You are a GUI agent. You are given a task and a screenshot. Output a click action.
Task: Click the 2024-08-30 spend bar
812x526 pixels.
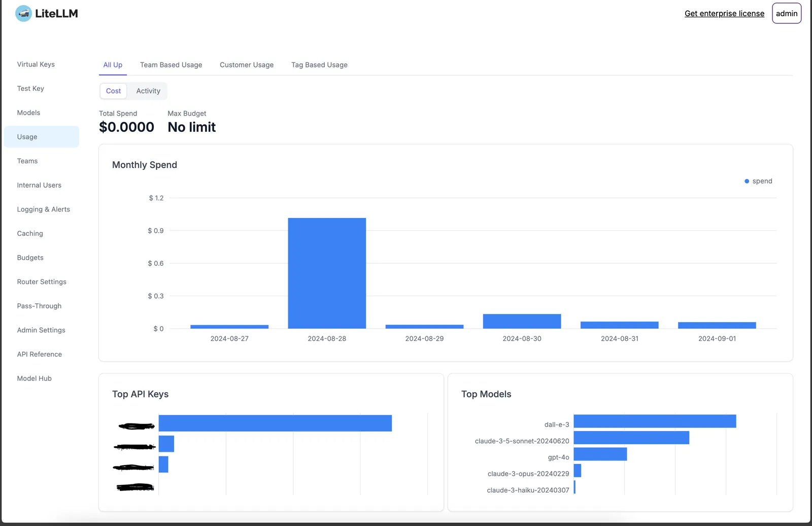[522, 321]
